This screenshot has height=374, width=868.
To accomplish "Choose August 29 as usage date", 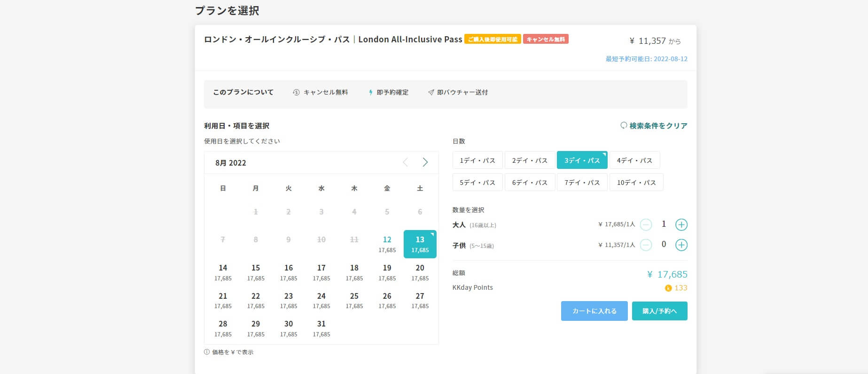I will [256, 328].
